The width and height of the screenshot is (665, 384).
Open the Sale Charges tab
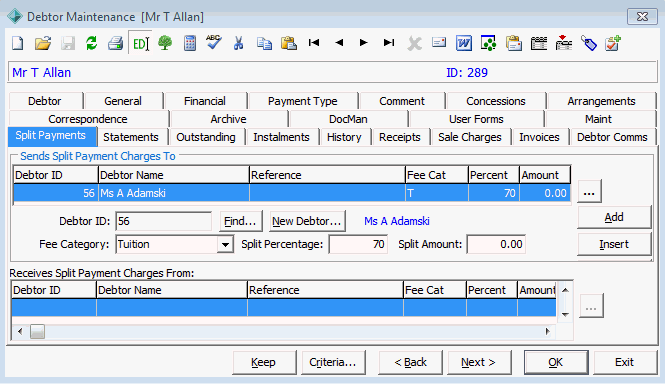click(x=470, y=137)
